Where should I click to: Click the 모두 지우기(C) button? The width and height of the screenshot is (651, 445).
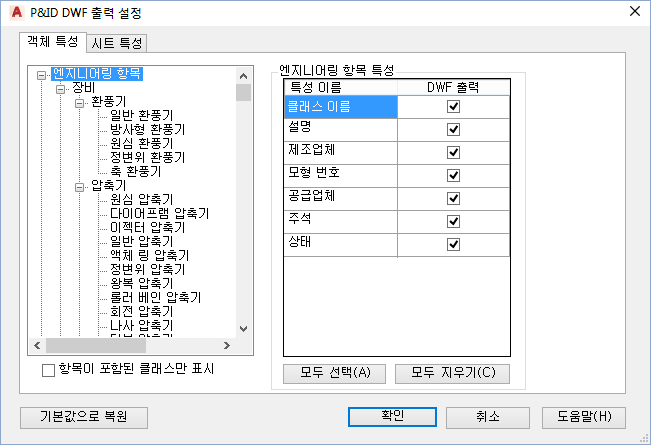pyautogui.click(x=453, y=374)
